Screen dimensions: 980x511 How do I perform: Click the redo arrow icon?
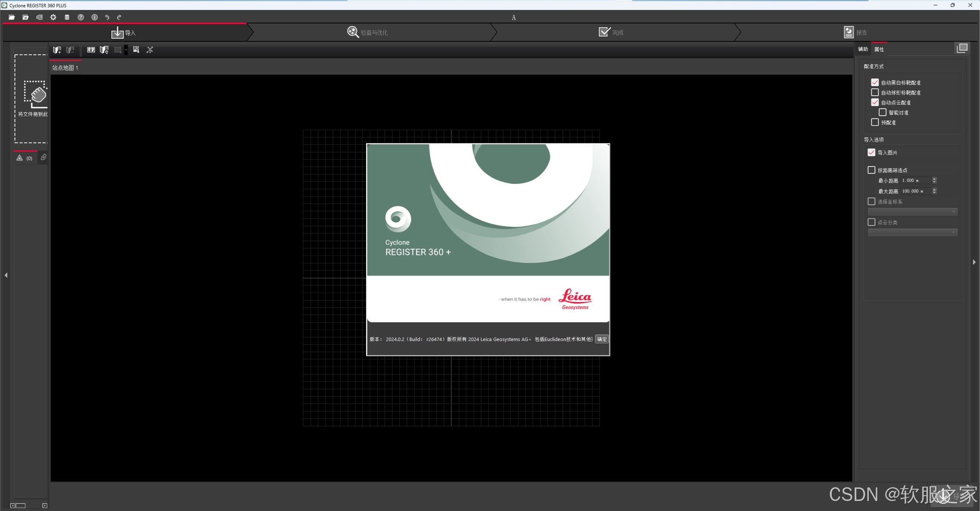pos(119,17)
